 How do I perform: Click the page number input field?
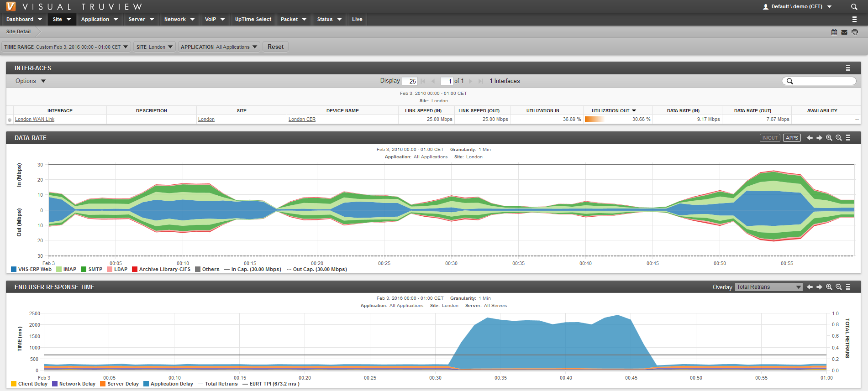pyautogui.click(x=447, y=81)
